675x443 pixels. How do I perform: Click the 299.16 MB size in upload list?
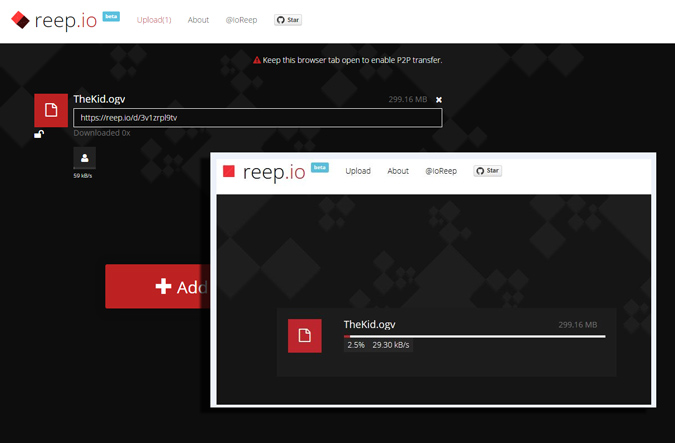408,99
